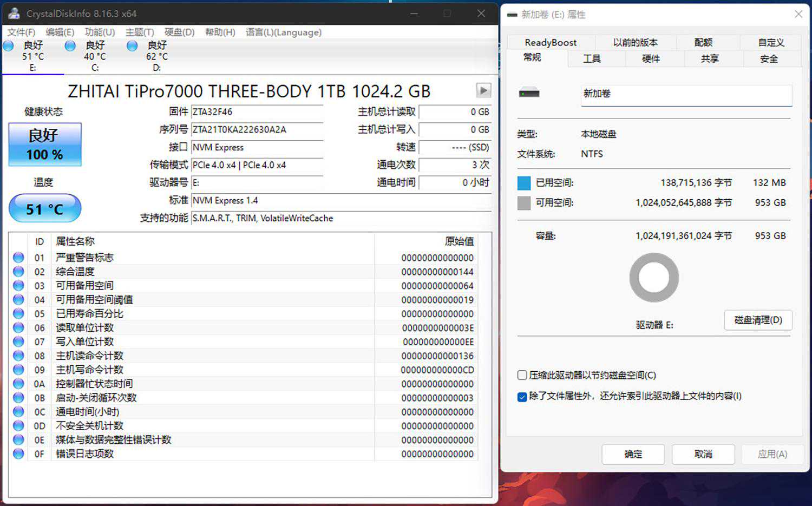Open the 硬盘(D) disk menu
This screenshot has height=506, width=812.
pyautogui.click(x=179, y=32)
